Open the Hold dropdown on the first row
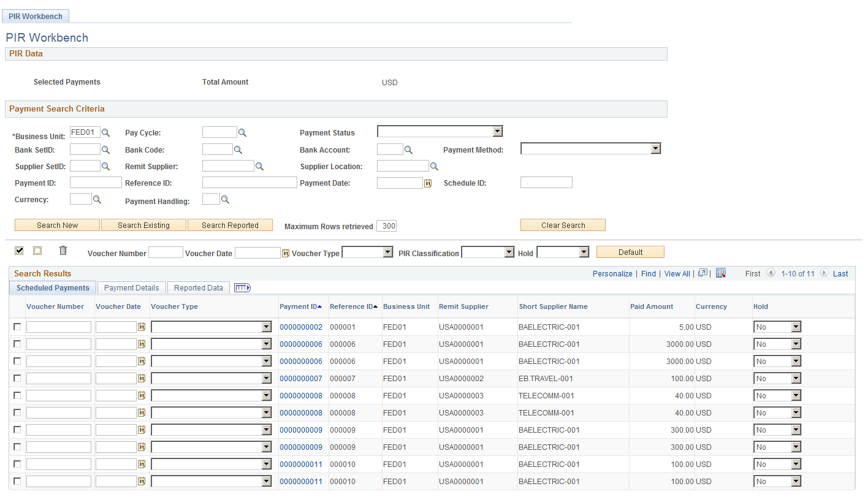The width and height of the screenshot is (868, 497). pos(794,327)
